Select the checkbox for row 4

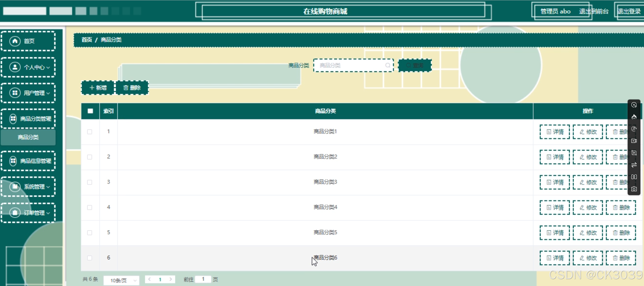click(x=90, y=207)
